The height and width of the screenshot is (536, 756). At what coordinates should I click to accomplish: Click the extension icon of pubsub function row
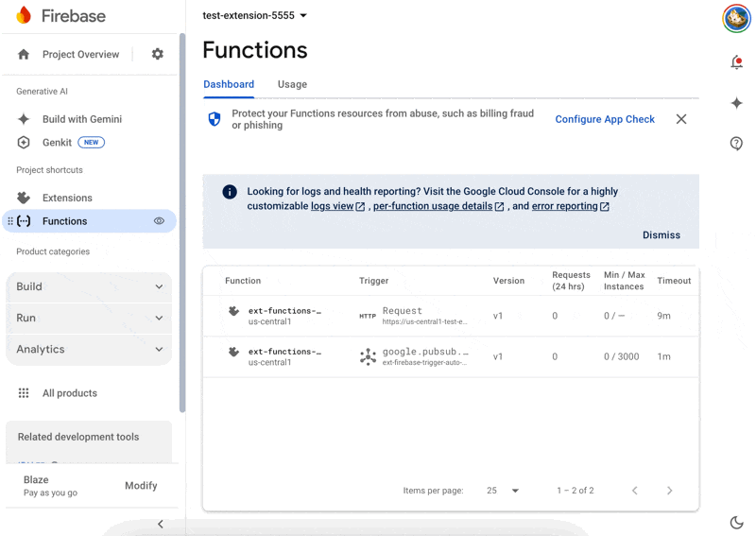(233, 352)
